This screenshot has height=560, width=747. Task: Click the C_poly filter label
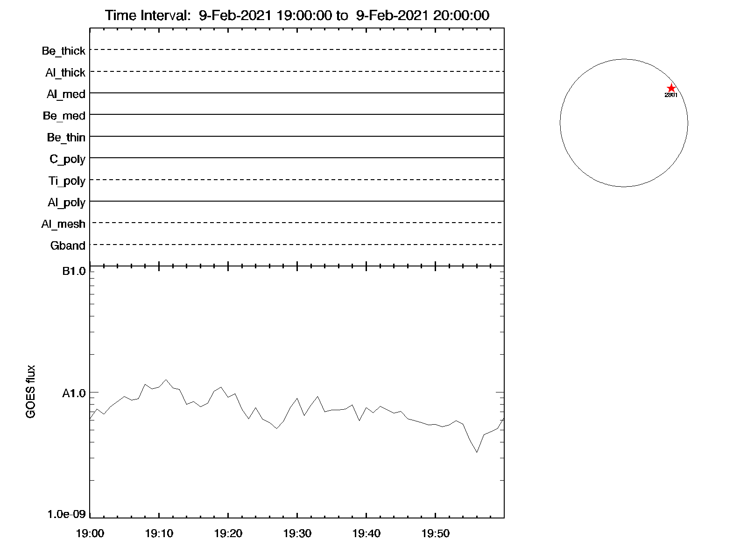click(67, 160)
